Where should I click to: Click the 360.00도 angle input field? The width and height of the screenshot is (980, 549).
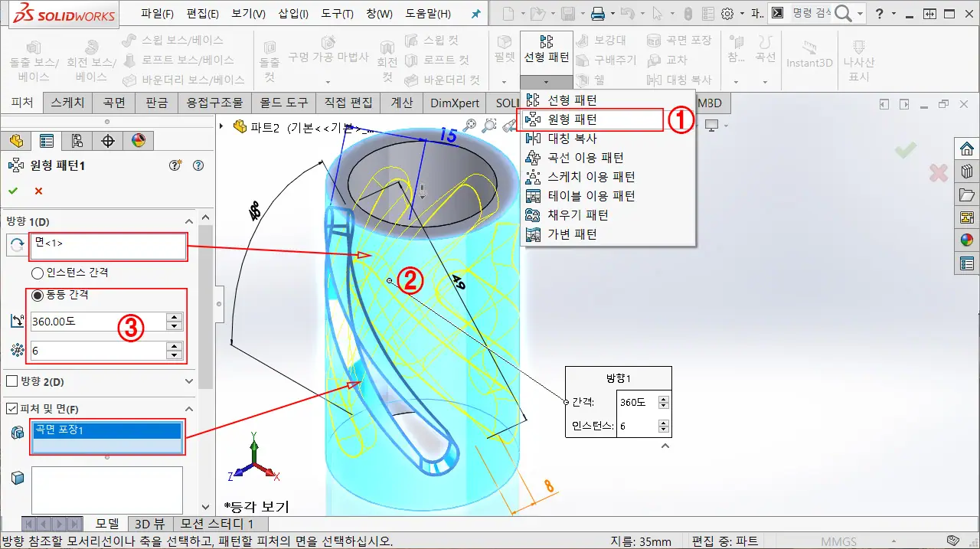97,322
